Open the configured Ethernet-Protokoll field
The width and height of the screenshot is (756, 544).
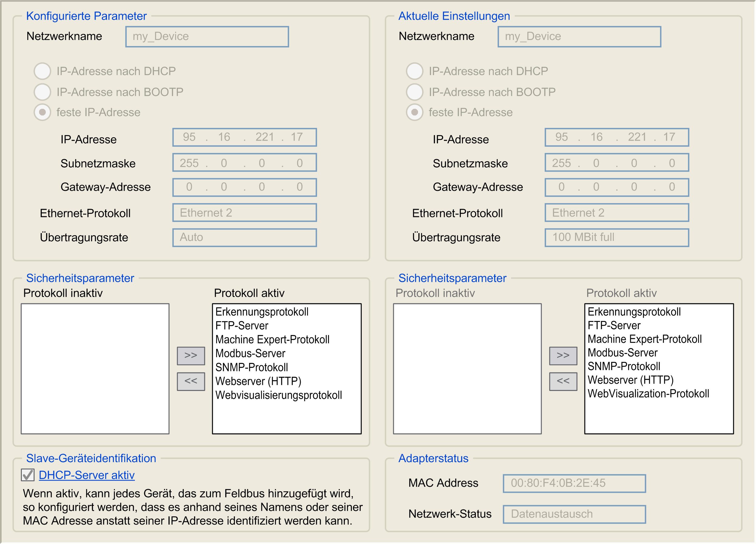pos(244,213)
